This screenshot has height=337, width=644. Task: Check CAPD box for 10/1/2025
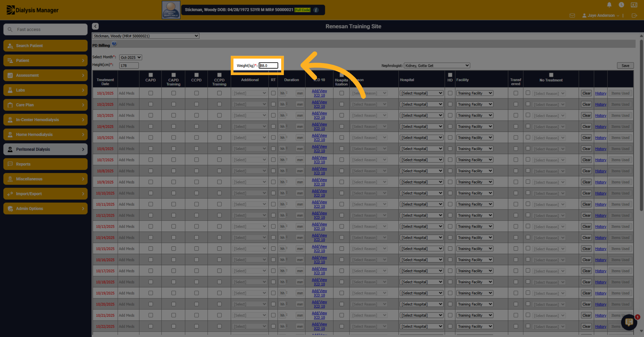(x=151, y=93)
